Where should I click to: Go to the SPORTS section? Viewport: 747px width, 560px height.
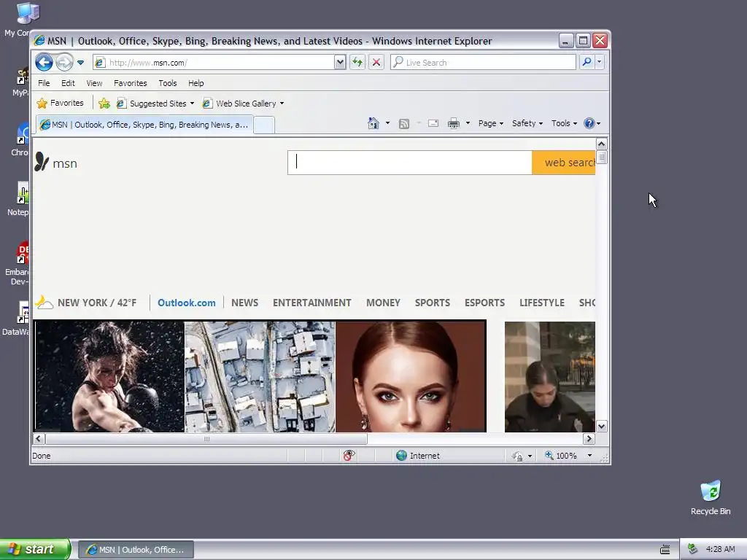[432, 303]
